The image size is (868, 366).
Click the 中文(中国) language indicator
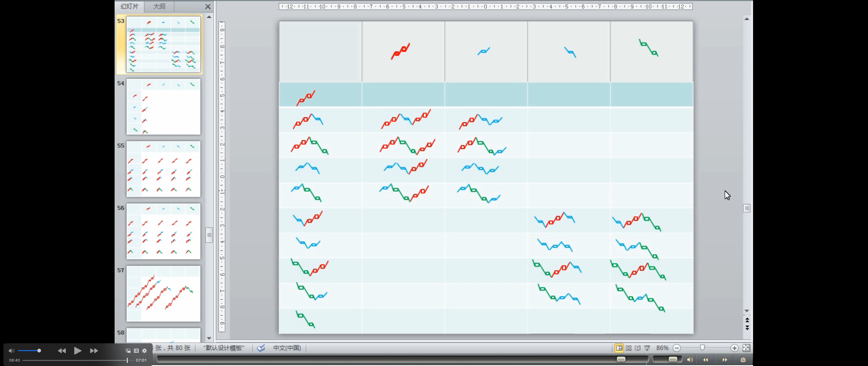287,348
